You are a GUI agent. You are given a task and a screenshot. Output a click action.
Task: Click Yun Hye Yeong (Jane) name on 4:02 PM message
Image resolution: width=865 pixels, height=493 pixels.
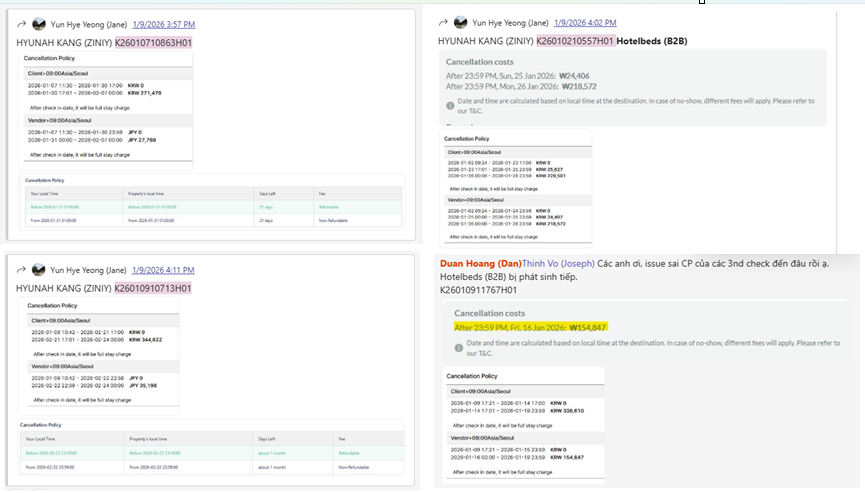510,23
